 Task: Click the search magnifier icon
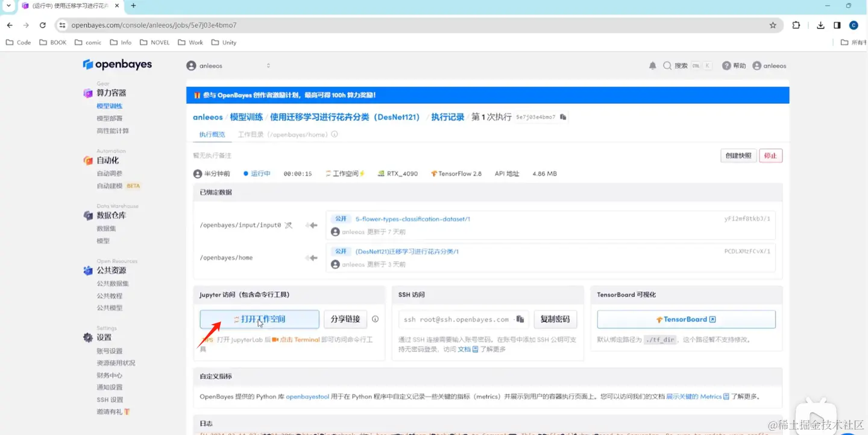[667, 66]
